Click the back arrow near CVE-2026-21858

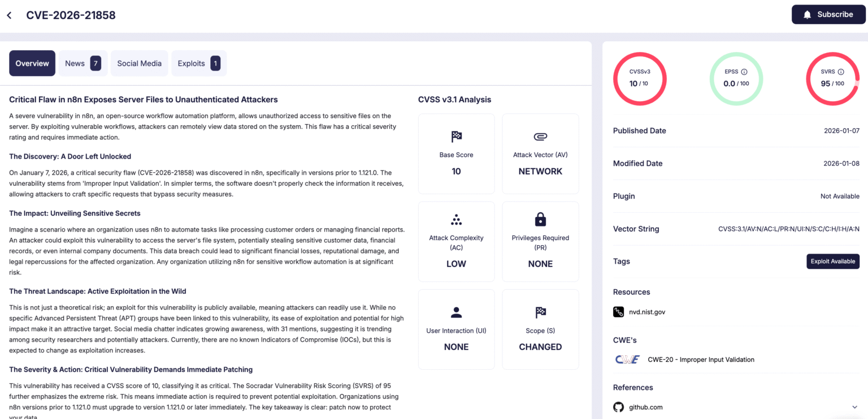pyautogui.click(x=10, y=15)
